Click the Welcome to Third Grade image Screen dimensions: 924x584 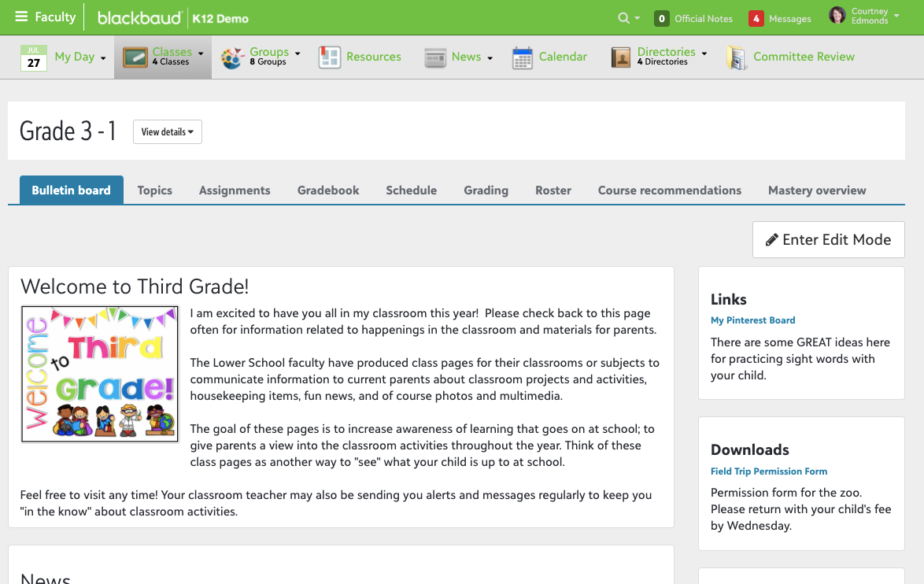[x=99, y=373]
